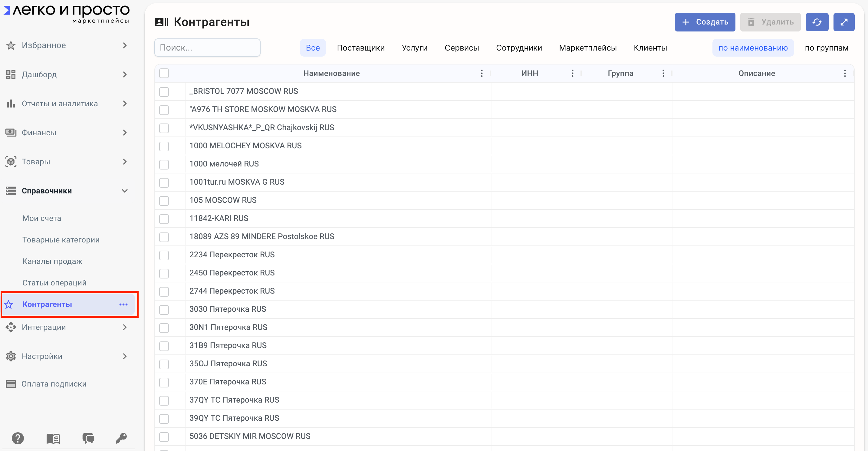Select checkbox for 1000 мелочей RUS
The height and width of the screenshot is (451, 868).
tap(164, 164)
